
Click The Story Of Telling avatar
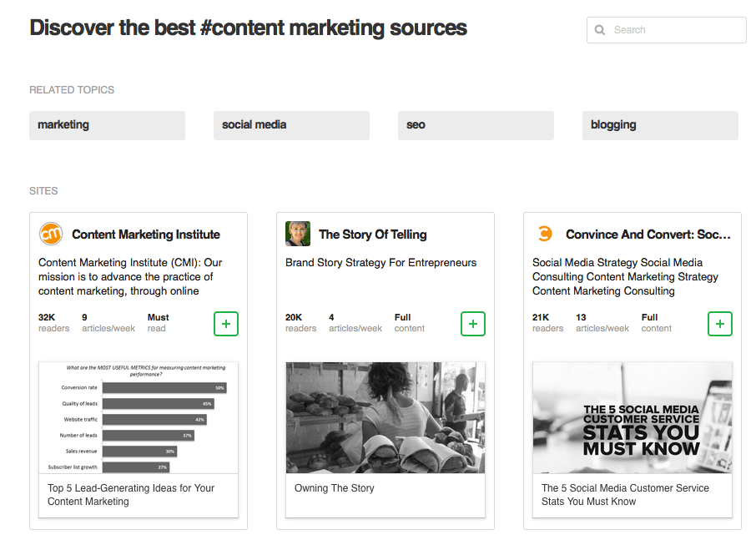tap(298, 234)
